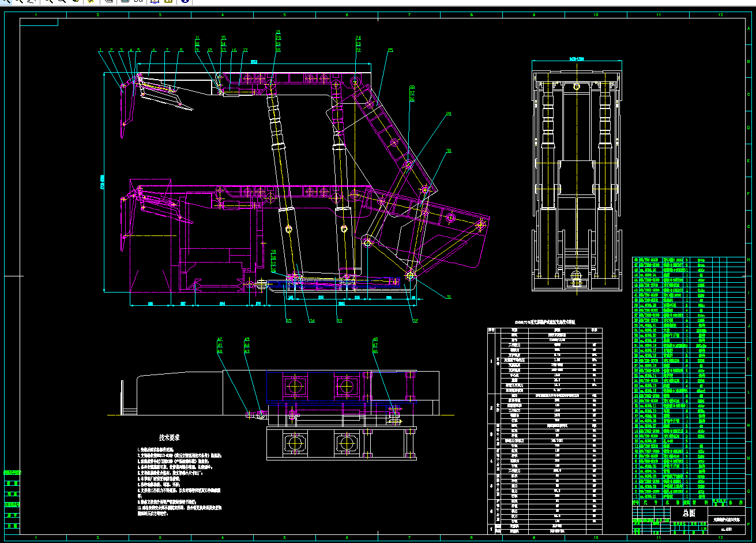Click the 技术要求 heading text

[x=170, y=438]
